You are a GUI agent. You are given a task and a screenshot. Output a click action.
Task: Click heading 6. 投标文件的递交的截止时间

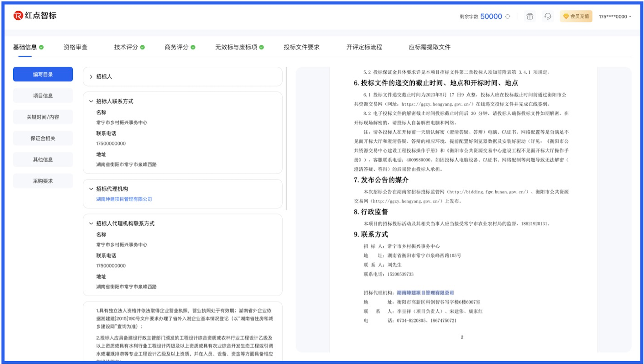coord(436,83)
